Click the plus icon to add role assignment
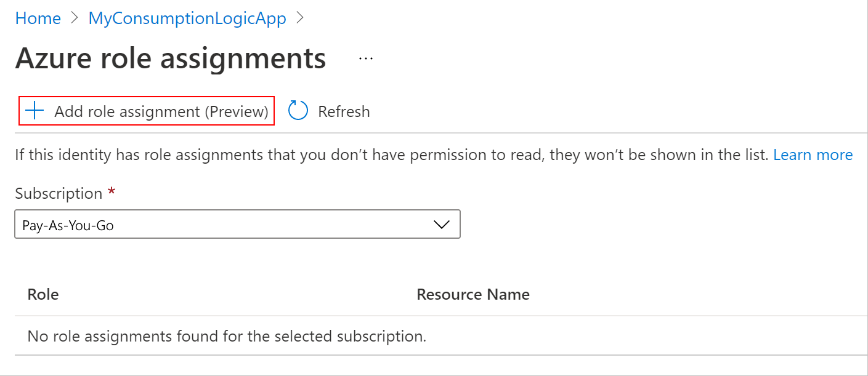Screen dimensions: 868x376 tap(34, 111)
